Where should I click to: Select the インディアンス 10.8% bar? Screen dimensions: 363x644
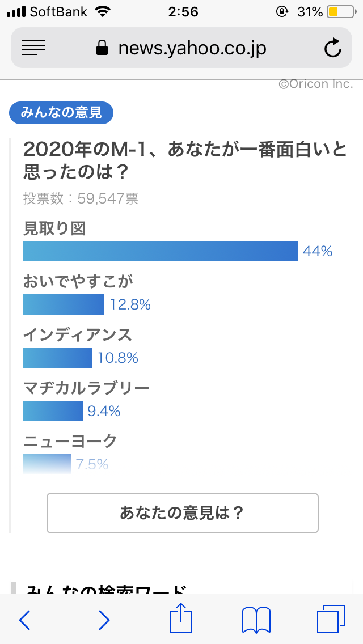(57, 357)
